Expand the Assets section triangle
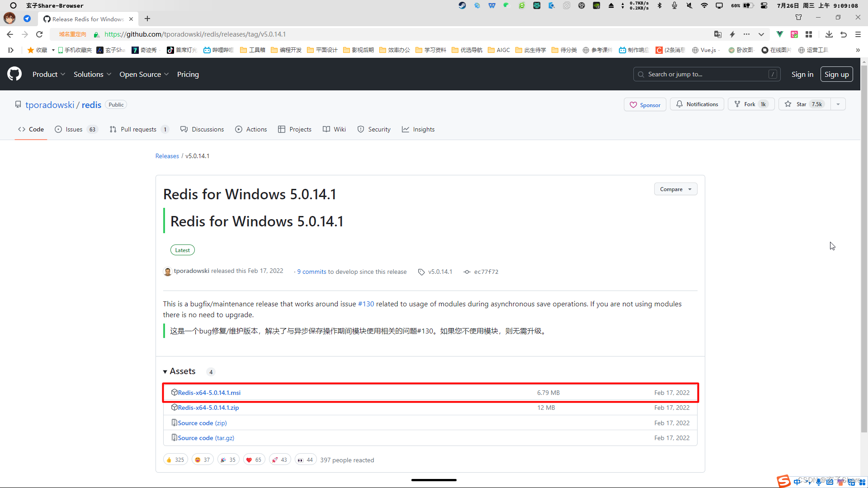 165,371
